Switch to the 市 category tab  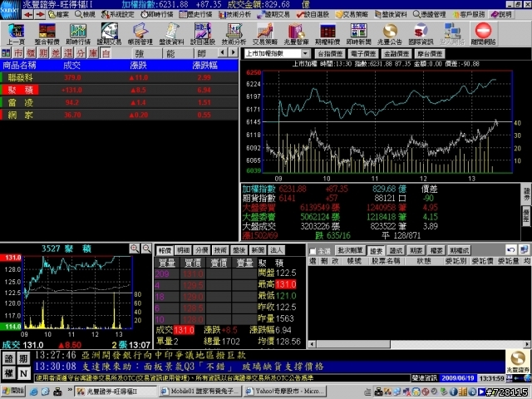click(18, 53)
